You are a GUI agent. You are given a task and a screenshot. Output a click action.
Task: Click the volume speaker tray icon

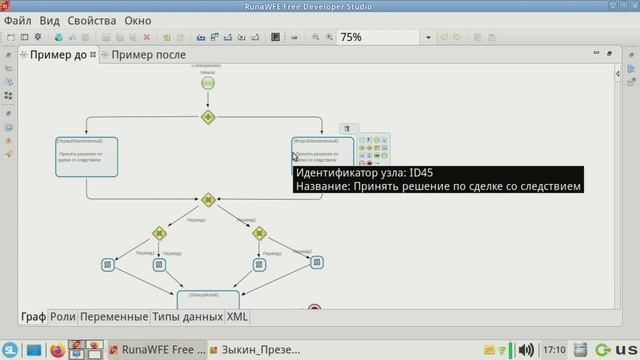[x=526, y=350]
